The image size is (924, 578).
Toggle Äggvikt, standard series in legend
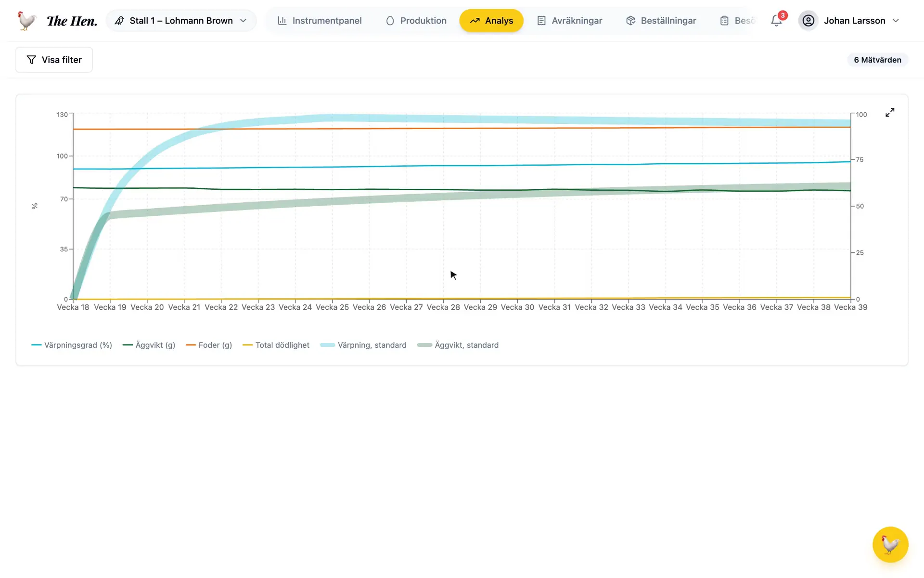pos(458,345)
